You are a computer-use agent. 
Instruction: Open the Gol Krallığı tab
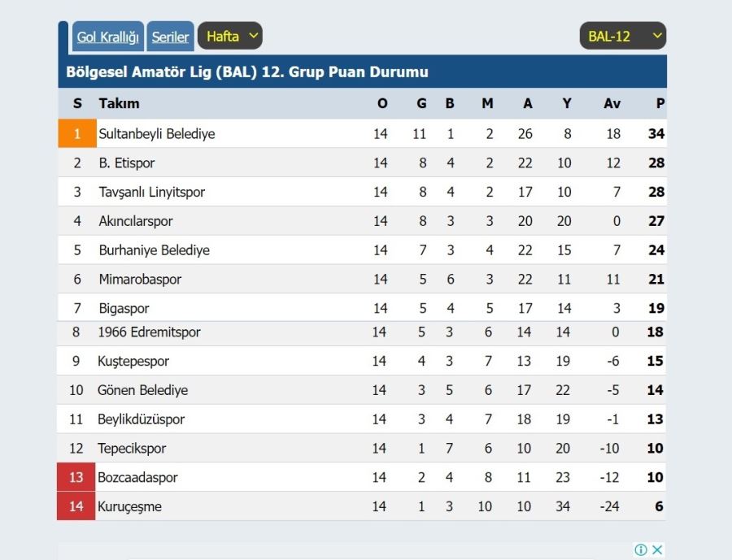[x=108, y=37]
